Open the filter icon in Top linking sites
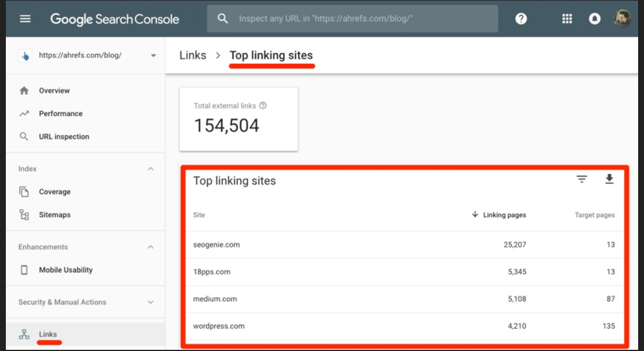This screenshot has height=351, width=644. pyautogui.click(x=581, y=179)
